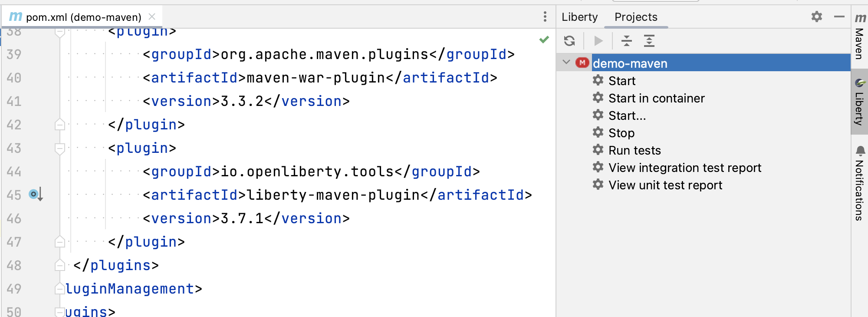Open the Notifications side tool window
This screenshot has width=868, height=317.
pyautogui.click(x=860, y=183)
